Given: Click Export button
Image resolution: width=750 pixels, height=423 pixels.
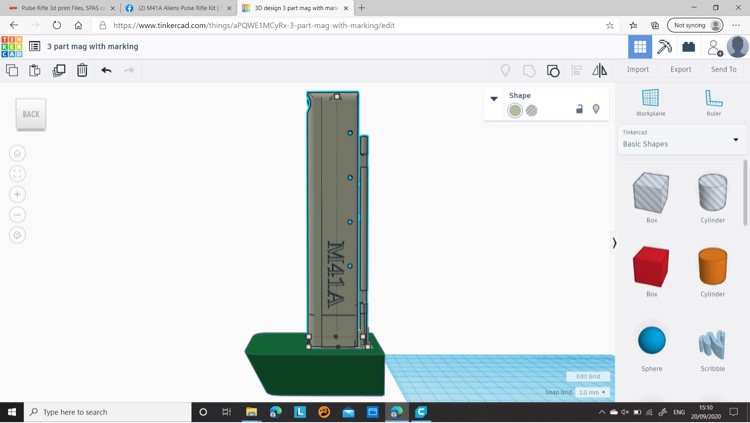Looking at the screenshot, I should (x=681, y=69).
